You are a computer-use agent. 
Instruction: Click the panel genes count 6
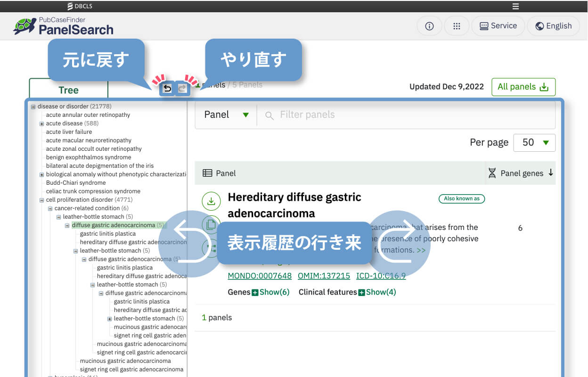click(520, 228)
